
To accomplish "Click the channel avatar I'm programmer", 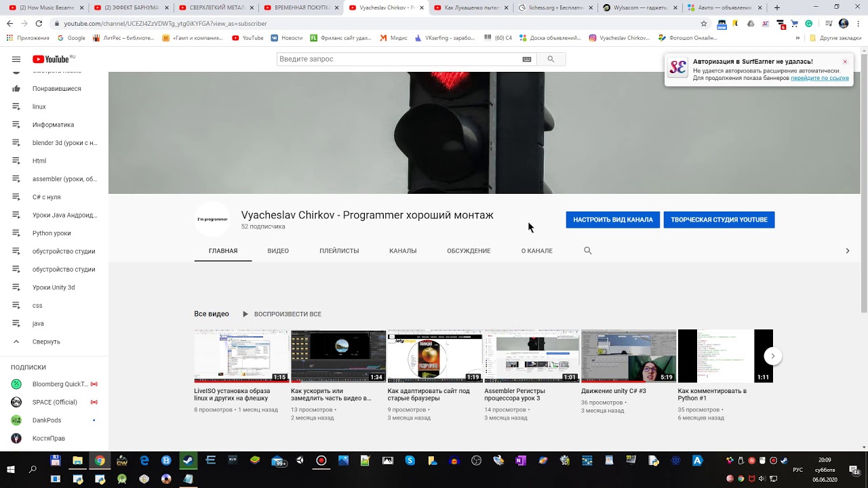I will (x=212, y=220).
